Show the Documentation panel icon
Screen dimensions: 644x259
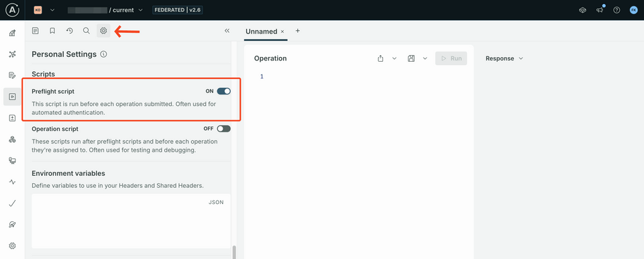36,31
